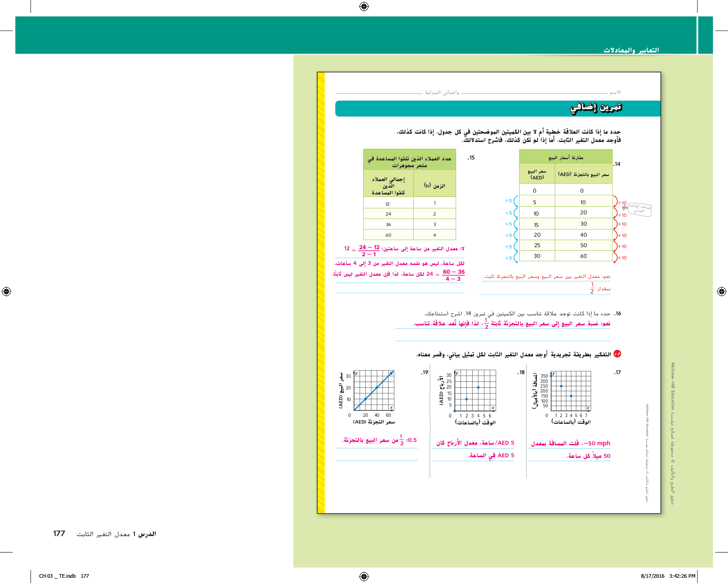Click the 'التعابير والمعادلات' chapter header text

[x=631, y=50]
